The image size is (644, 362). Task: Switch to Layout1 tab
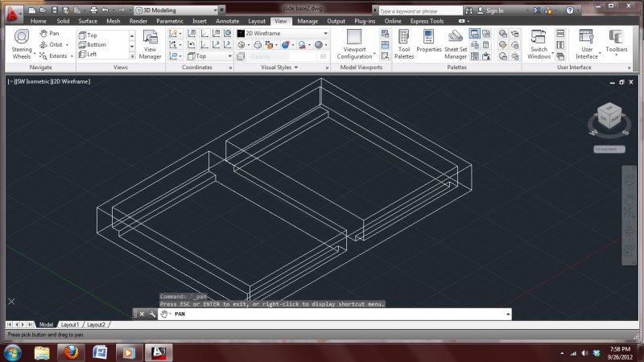coord(69,325)
